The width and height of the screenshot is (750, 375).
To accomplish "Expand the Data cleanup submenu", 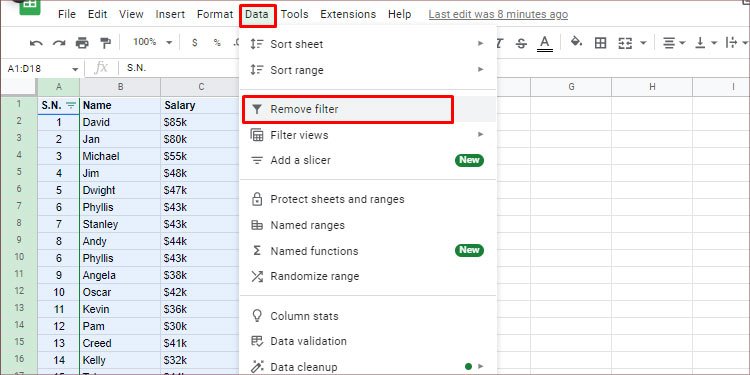I will point(368,367).
